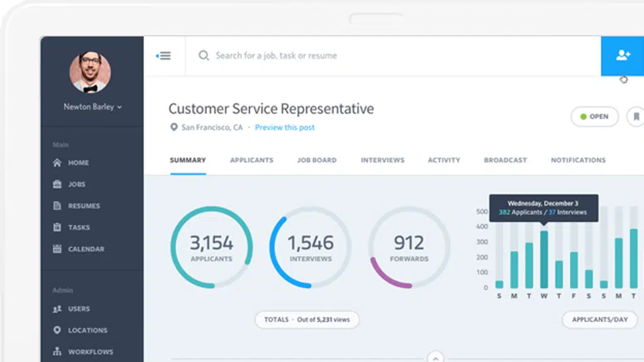
Task: Click the first Monday bar in chart
Action: click(x=514, y=270)
